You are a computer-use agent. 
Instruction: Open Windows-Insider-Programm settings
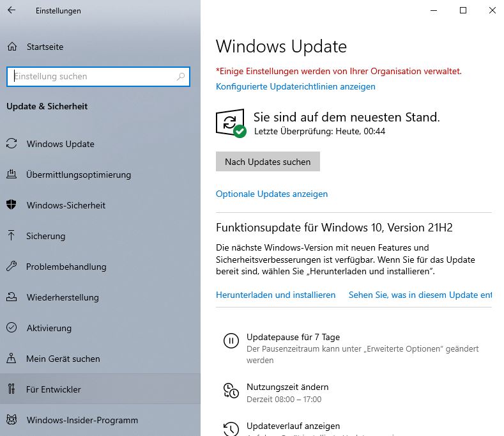pos(100,420)
